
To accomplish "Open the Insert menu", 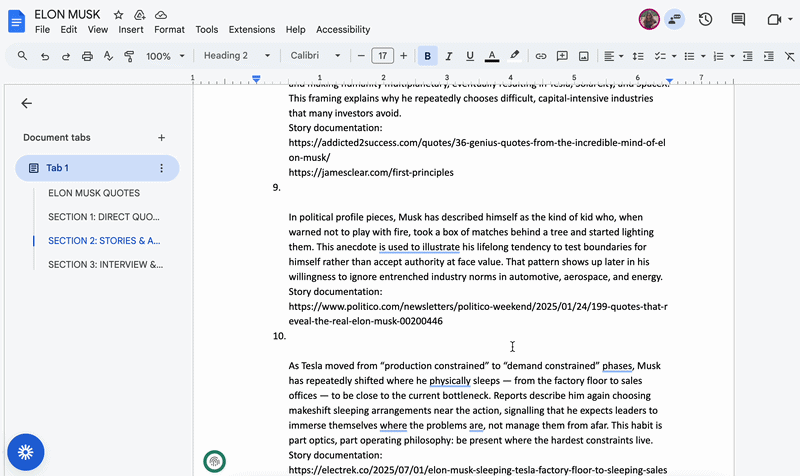I will click(x=131, y=30).
